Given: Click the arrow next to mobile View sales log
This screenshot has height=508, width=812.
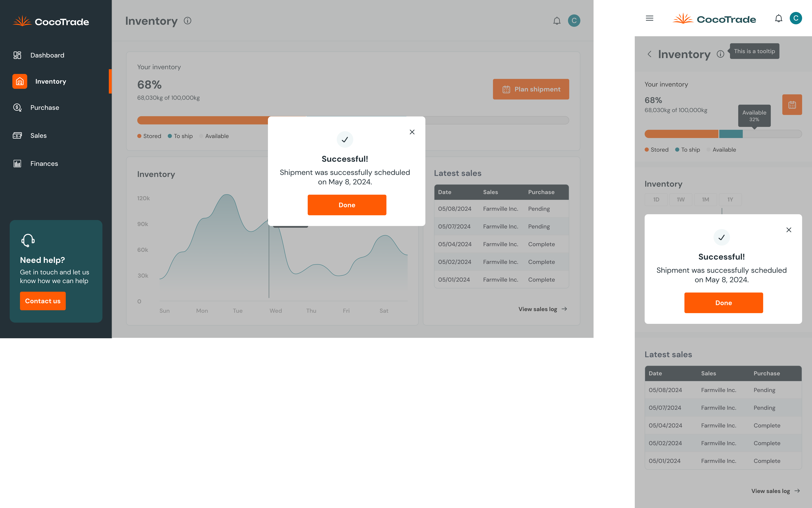Looking at the screenshot, I should [797, 491].
